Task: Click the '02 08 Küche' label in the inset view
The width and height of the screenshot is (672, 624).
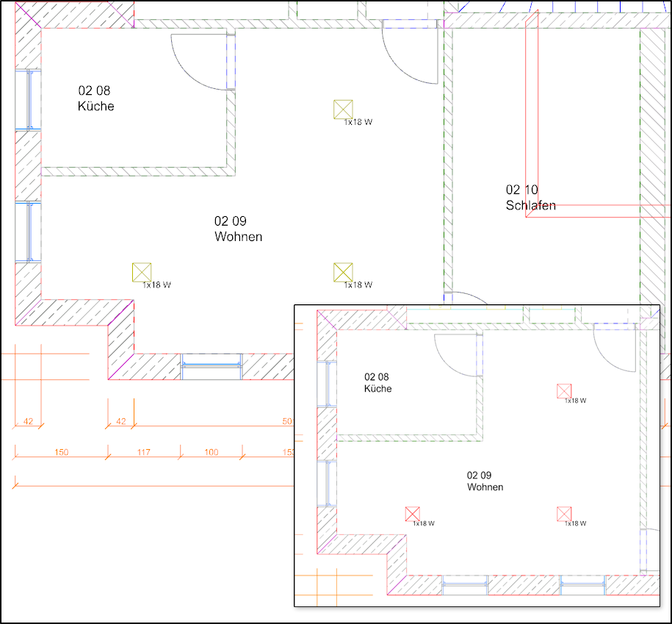Action: [377, 382]
